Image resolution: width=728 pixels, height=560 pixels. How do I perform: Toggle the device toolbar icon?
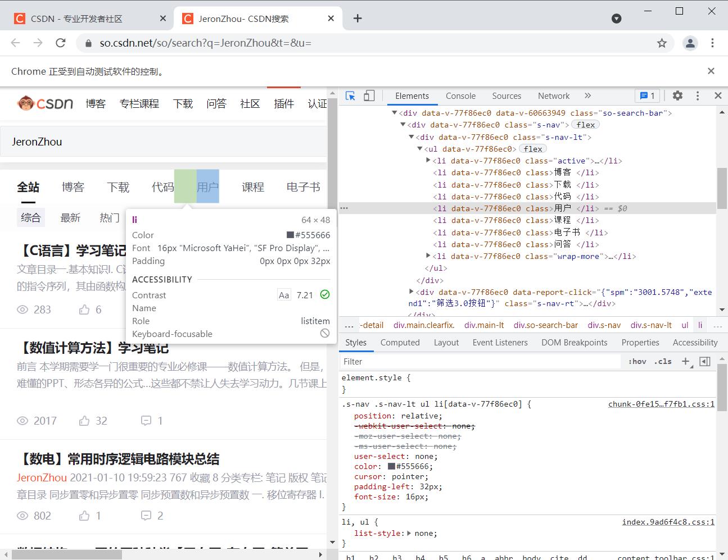point(369,96)
